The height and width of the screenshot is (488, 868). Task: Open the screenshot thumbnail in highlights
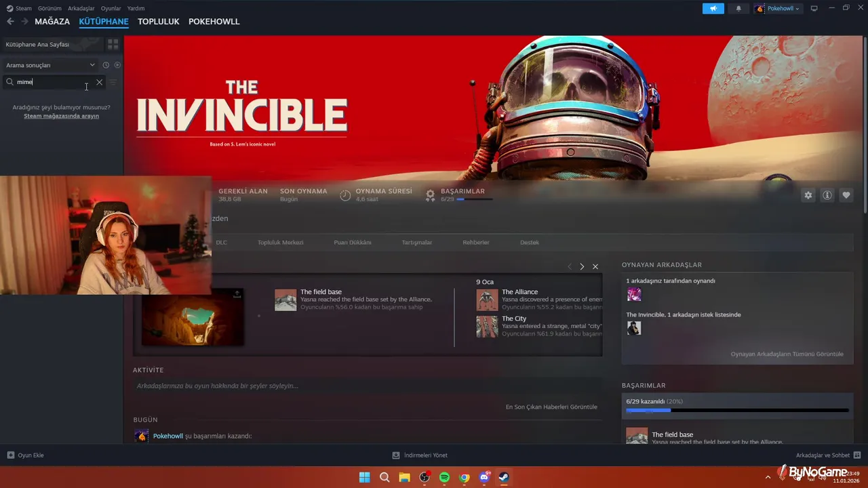[193, 317]
